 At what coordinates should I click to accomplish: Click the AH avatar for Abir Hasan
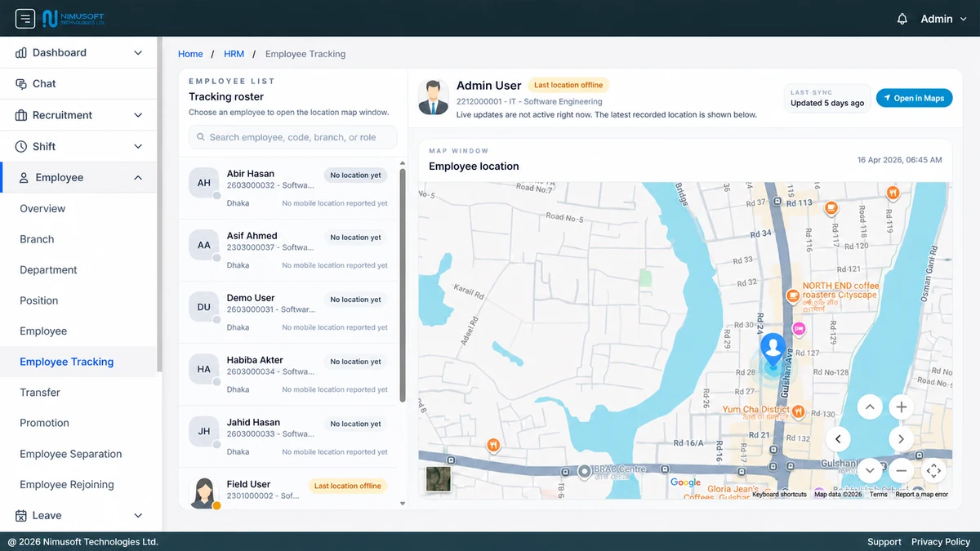pos(204,183)
